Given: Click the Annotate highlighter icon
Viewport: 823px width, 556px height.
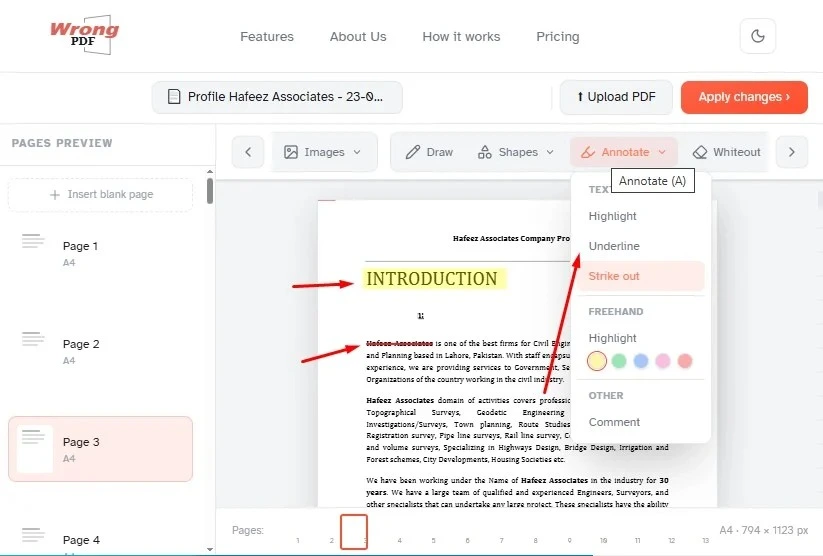Looking at the screenshot, I should tap(588, 152).
